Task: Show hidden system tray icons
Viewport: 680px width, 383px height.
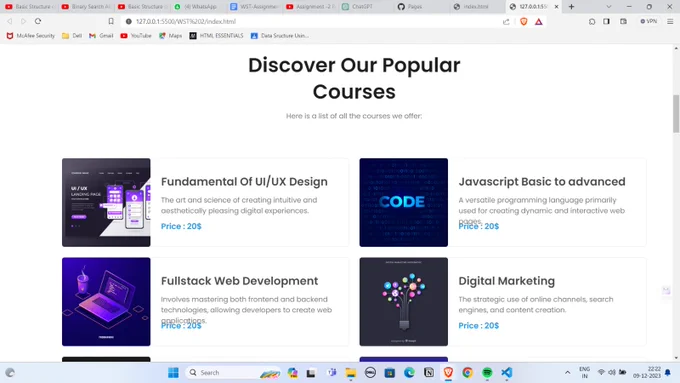Action: pos(567,373)
